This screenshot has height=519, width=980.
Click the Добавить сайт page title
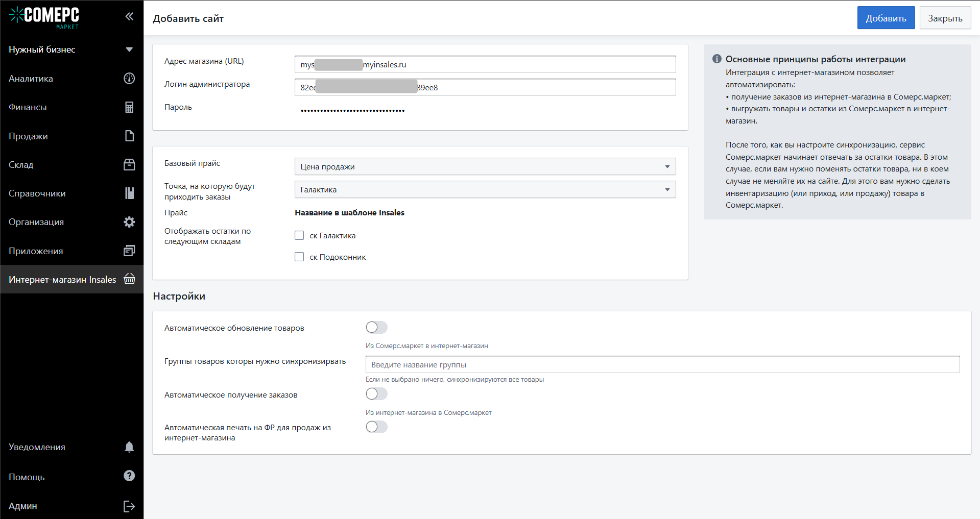point(188,19)
